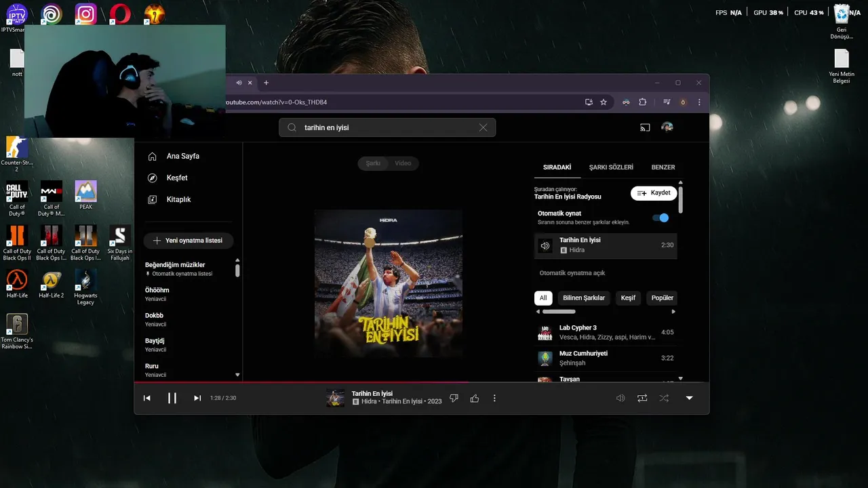Select the All filter chip

[543, 298]
